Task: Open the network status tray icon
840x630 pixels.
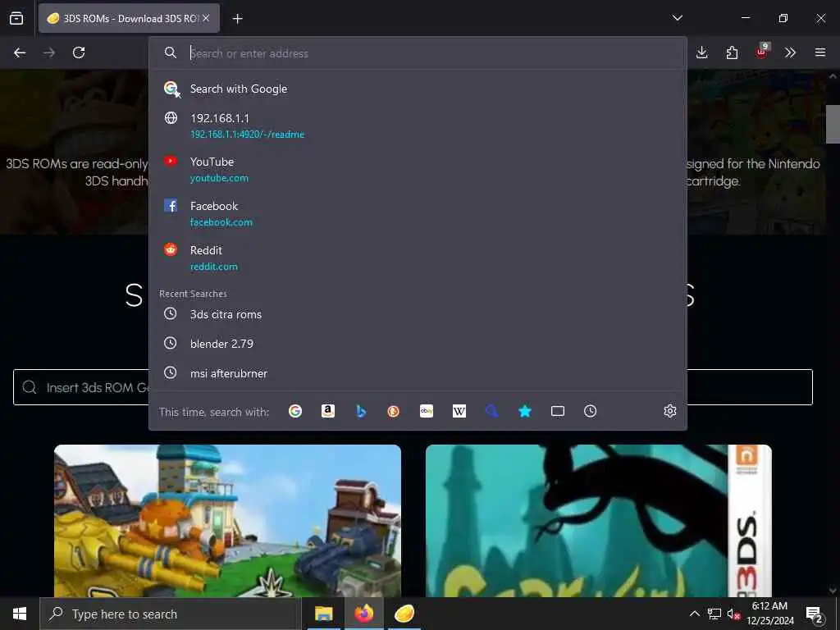Action: point(714,614)
